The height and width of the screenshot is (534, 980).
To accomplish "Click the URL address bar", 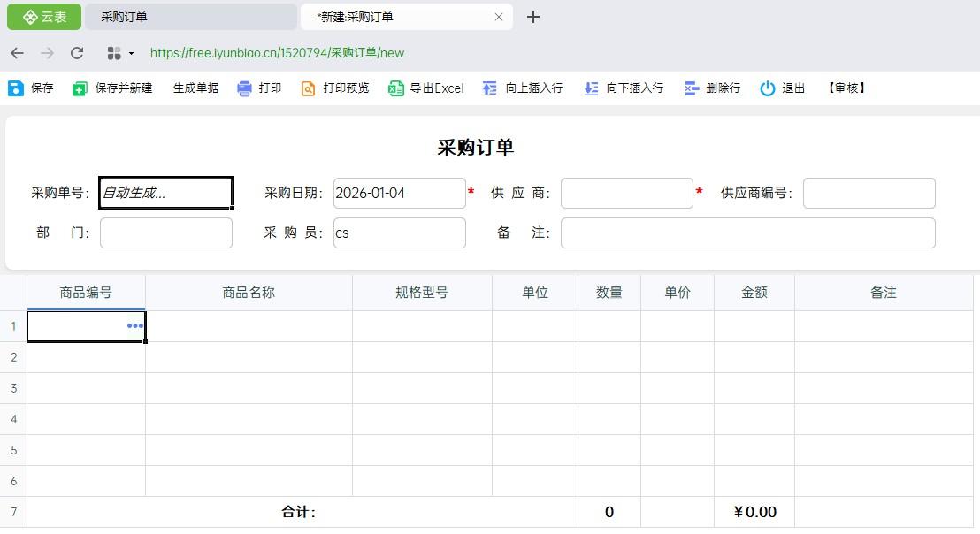I will (277, 53).
